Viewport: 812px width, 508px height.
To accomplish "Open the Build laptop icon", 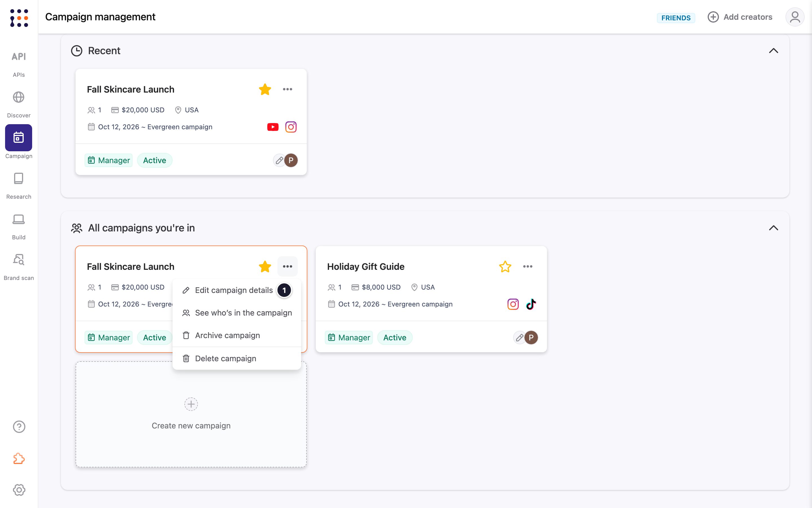I will [x=19, y=219].
